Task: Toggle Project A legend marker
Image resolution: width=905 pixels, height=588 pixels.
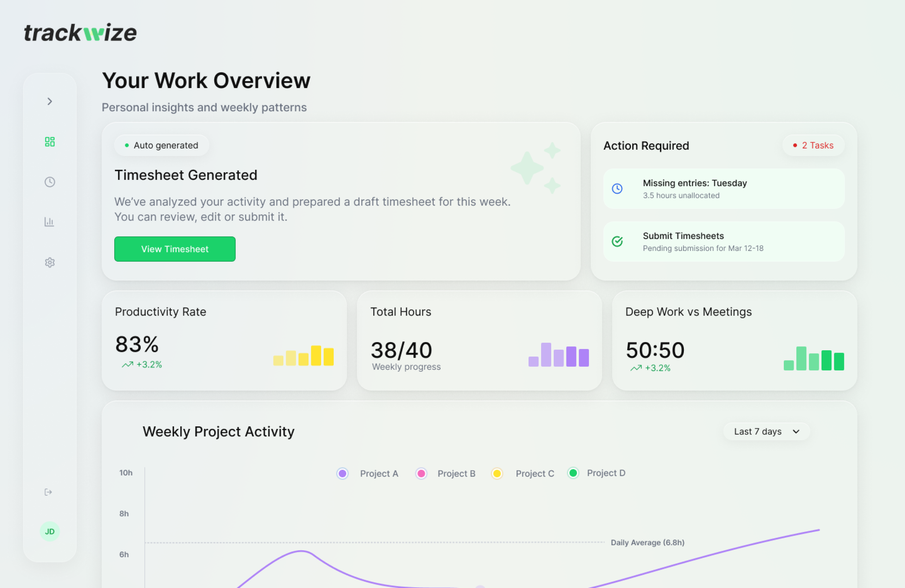Action: tap(342, 474)
